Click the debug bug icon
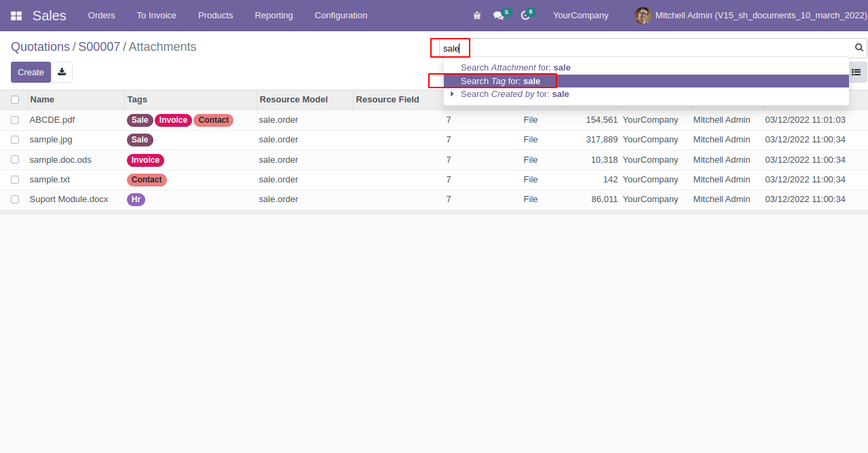 click(477, 16)
